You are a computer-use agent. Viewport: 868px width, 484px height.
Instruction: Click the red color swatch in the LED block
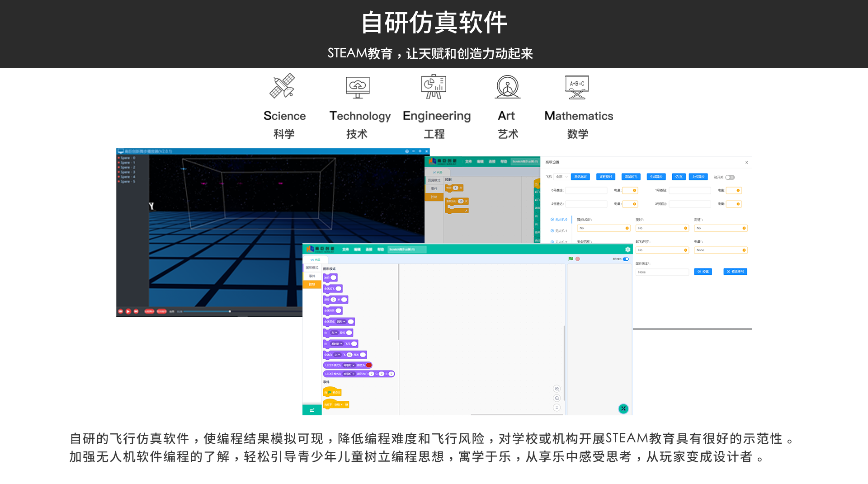click(x=369, y=365)
